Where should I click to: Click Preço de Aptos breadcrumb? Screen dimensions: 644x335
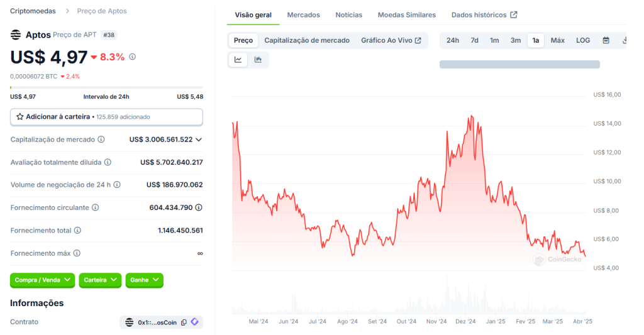(102, 11)
